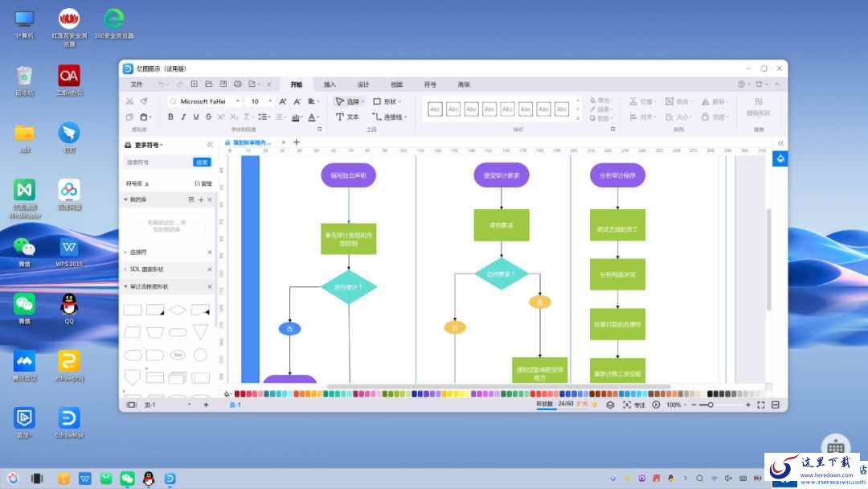Switch to the 视图 ribbon tab
This screenshot has width=868, height=489.
click(397, 84)
